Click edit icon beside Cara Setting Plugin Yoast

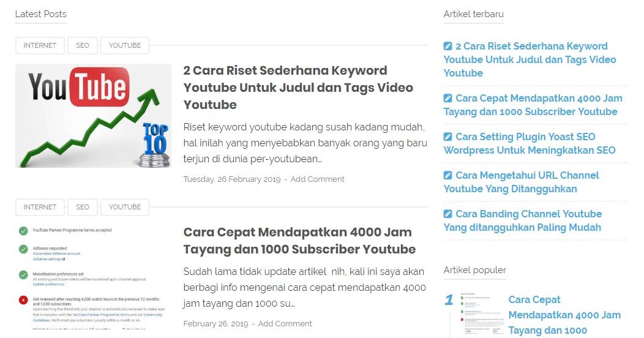[447, 137]
